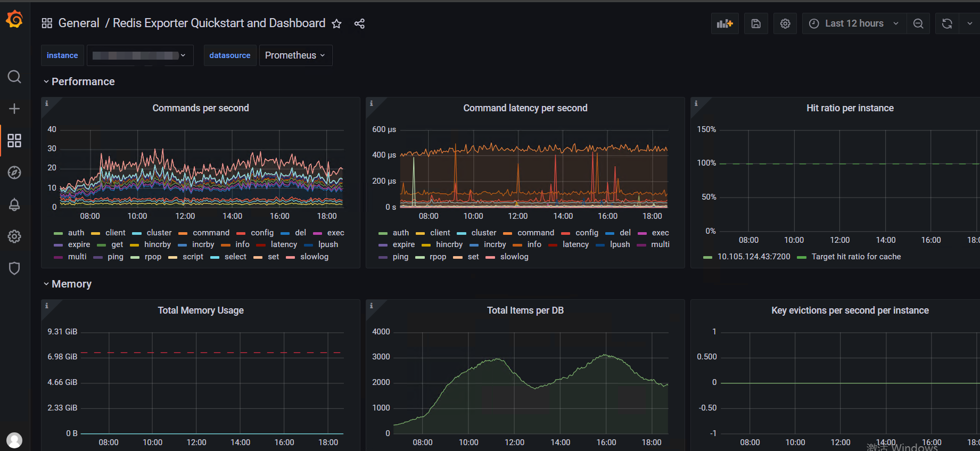Star the dashboard as favorite
980x451 pixels.
[x=336, y=23]
